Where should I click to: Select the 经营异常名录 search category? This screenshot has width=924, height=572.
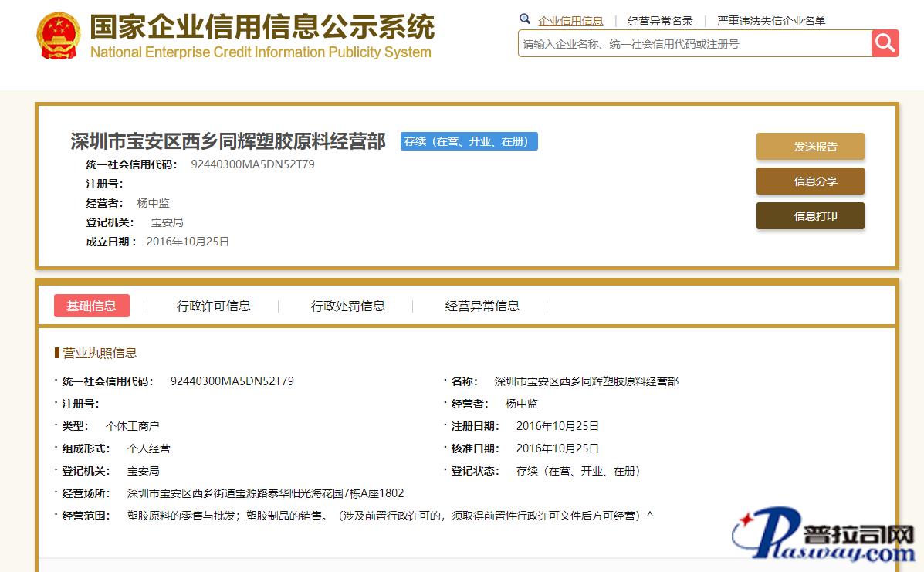[x=660, y=21]
